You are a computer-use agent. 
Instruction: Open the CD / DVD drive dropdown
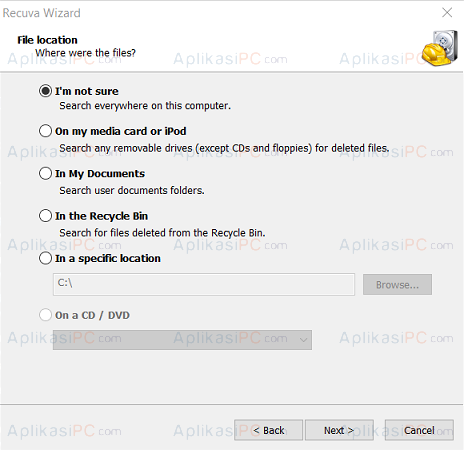click(182, 340)
